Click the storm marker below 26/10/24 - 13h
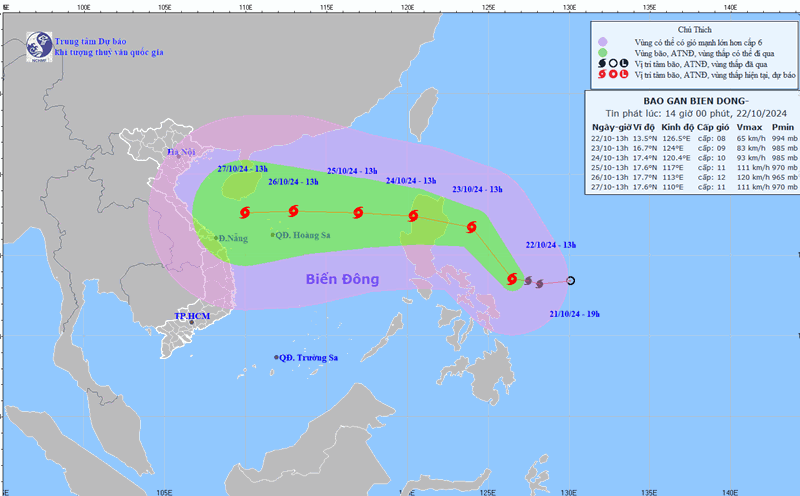This screenshot has width=800, height=496. point(293,210)
